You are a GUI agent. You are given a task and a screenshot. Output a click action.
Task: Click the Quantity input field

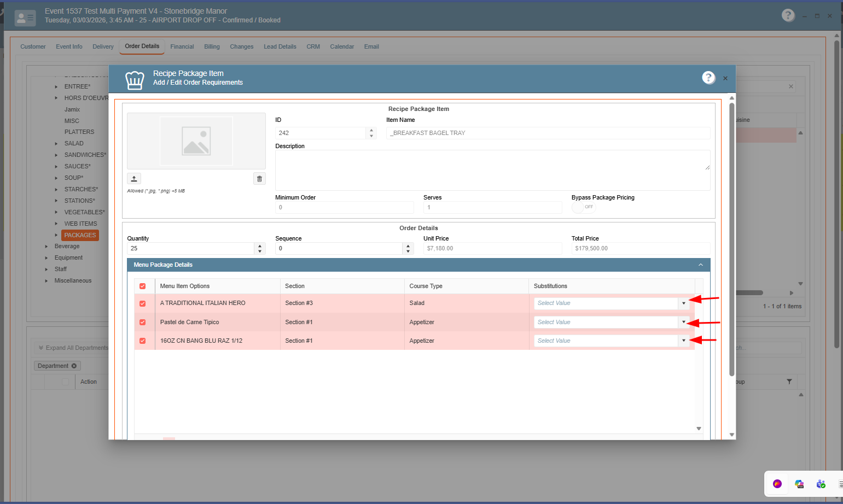[191, 248]
